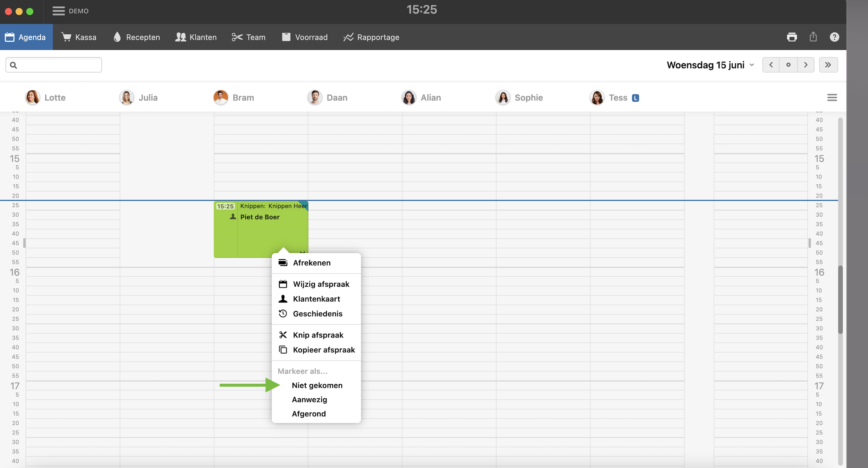868x468 pixels.
Task: Mark appointment as Afgerond
Action: coord(308,414)
